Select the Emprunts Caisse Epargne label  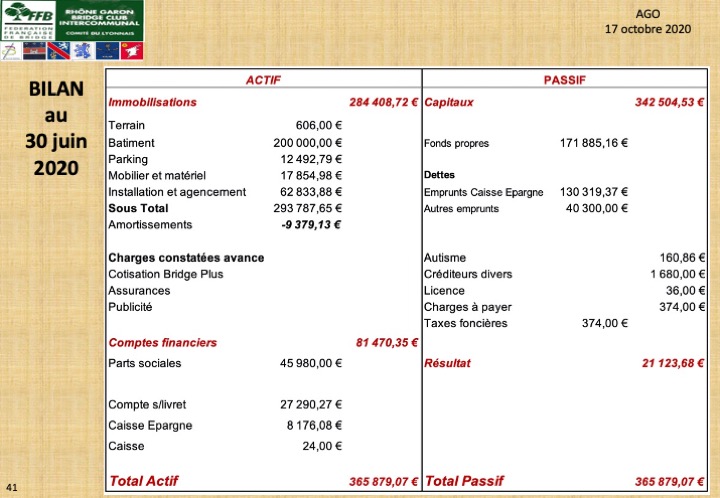[484, 192]
